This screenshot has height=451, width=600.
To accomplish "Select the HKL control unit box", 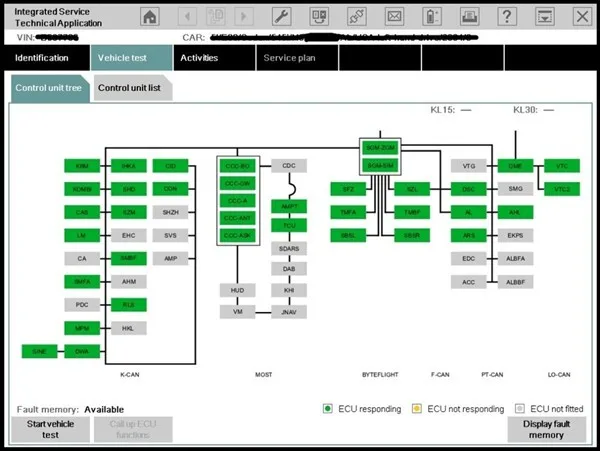I will click(129, 328).
